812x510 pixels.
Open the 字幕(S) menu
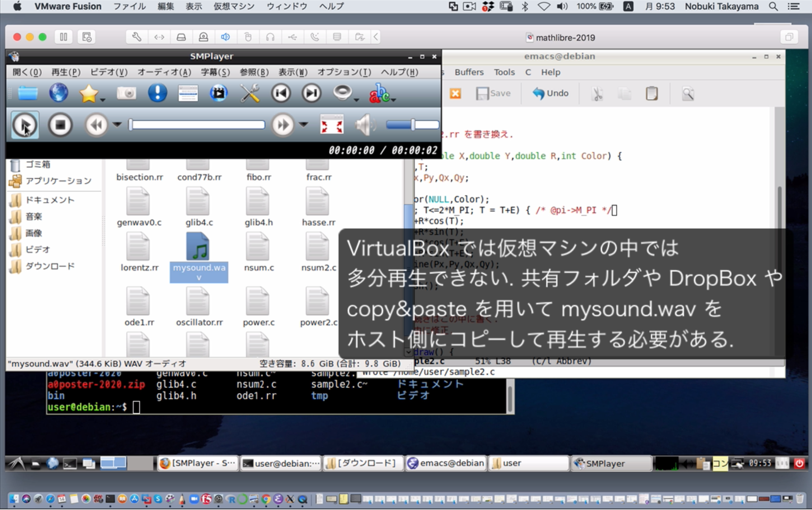click(215, 72)
